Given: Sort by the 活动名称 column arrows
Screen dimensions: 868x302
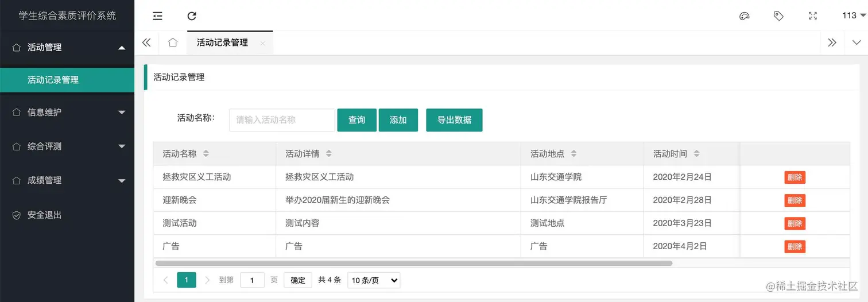Looking at the screenshot, I should tap(206, 154).
